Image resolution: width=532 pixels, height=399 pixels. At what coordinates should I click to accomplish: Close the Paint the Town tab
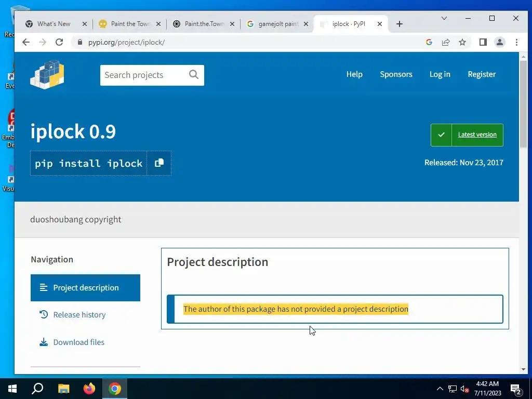tap(158, 24)
